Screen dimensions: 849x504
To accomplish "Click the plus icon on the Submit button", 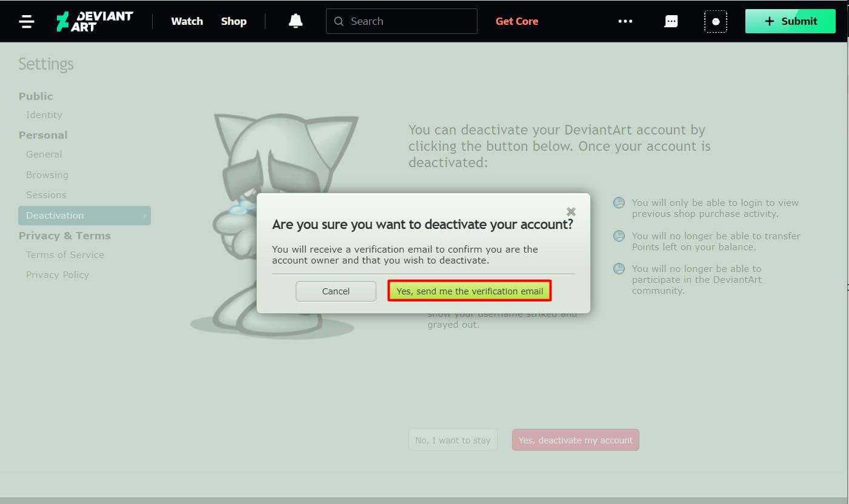I will pos(769,21).
